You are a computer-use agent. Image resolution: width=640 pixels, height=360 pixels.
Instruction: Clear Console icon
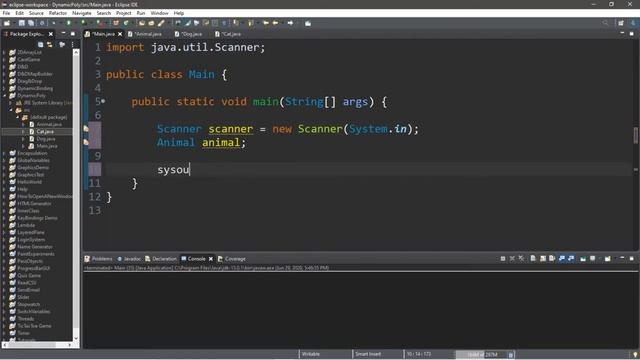(x=533, y=258)
